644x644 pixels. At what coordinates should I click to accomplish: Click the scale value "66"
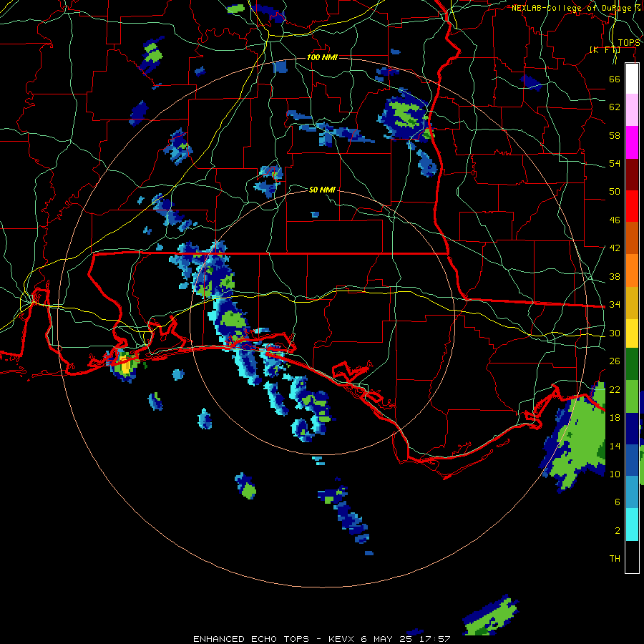(615, 79)
